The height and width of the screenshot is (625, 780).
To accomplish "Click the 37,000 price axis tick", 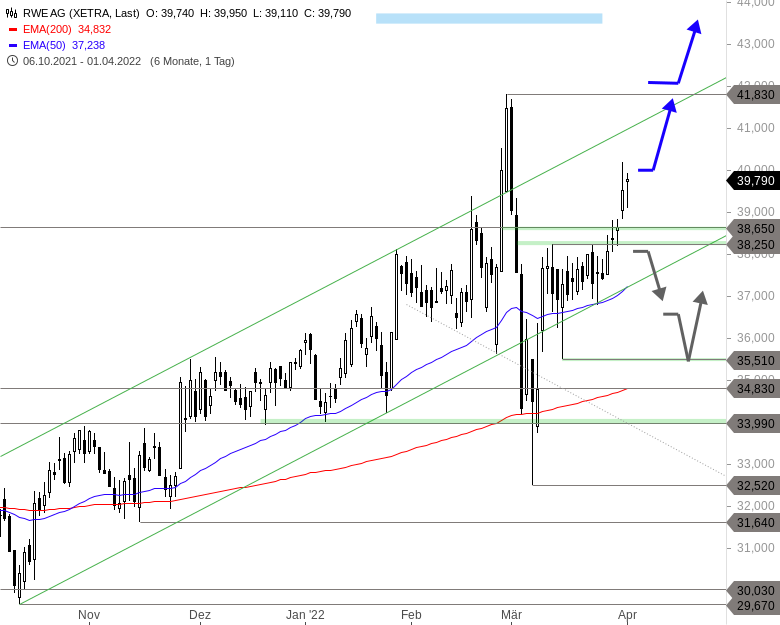I will pos(756,296).
